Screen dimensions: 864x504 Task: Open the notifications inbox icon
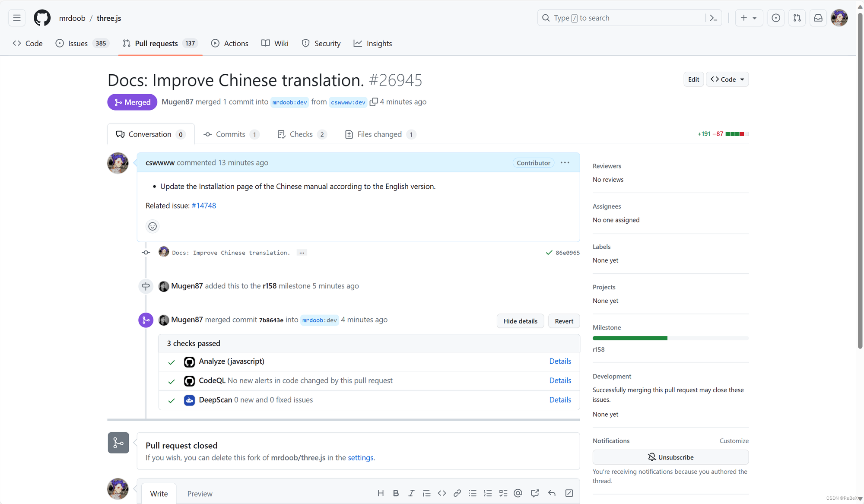(818, 18)
